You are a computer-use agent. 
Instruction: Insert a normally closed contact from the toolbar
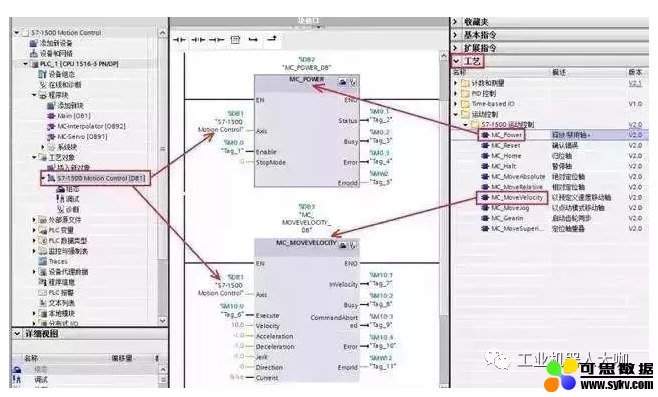(198, 40)
